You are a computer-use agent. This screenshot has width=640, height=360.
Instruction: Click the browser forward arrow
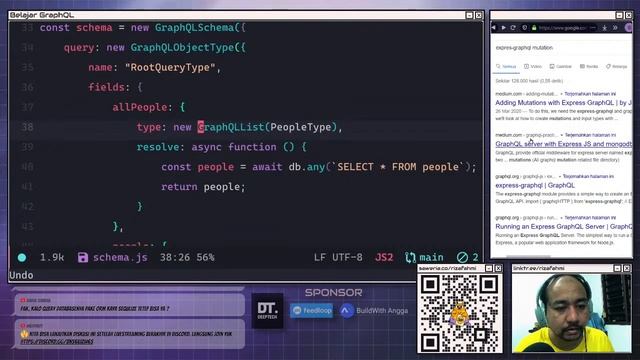pyautogui.click(x=503, y=28)
